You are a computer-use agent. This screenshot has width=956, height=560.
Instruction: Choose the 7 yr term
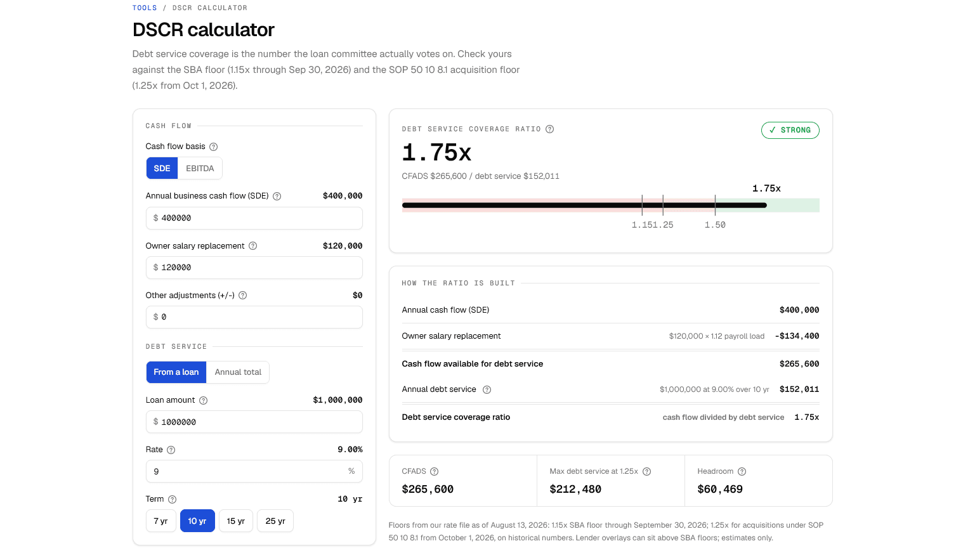pyautogui.click(x=160, y=521)
